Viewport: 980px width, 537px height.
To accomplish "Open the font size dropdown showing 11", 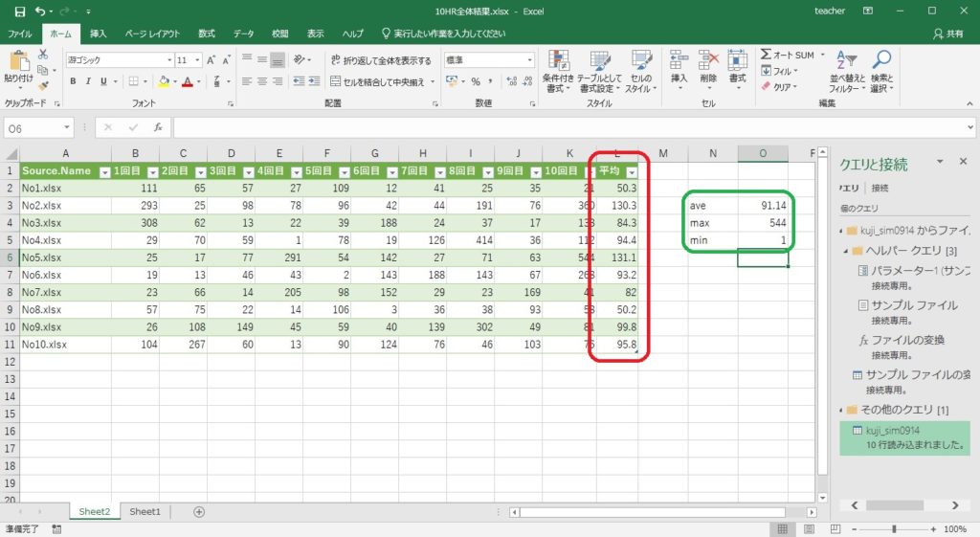I will coord(197,60).
